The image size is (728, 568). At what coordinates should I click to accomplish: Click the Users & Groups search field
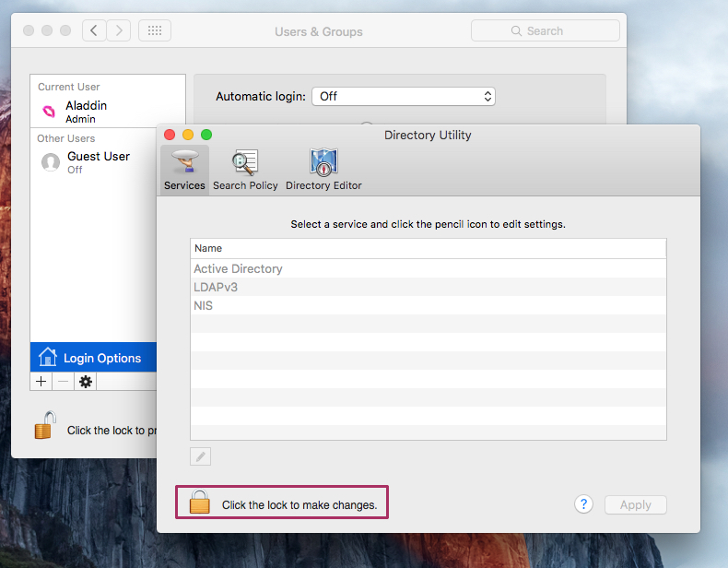click(x=545, y=30)
